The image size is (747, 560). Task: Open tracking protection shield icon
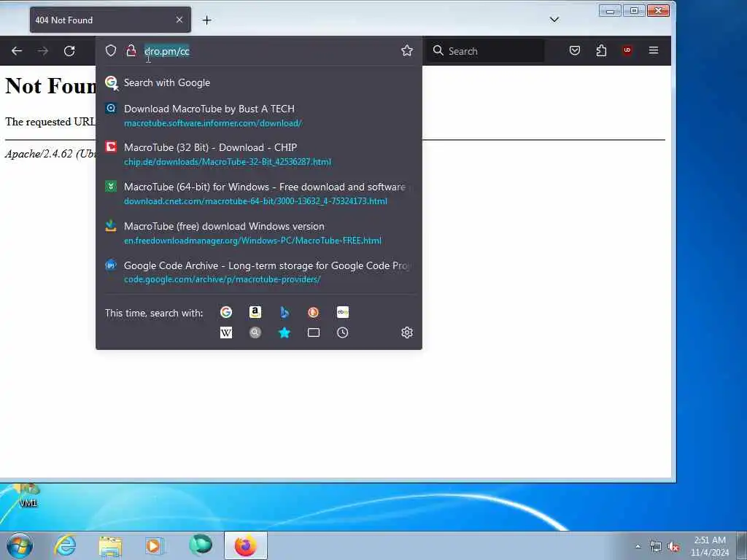click(111, 51)
